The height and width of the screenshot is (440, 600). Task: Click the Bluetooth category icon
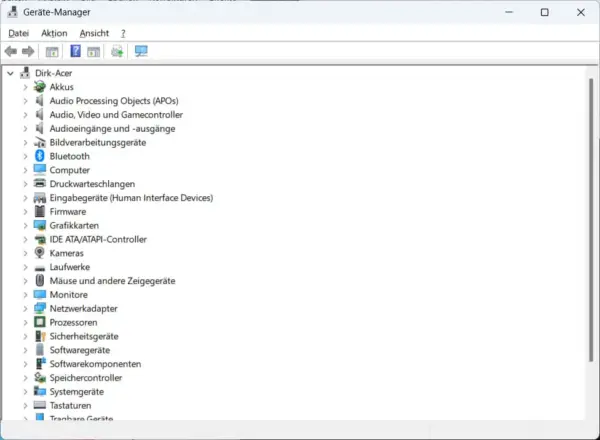[39, 156]
